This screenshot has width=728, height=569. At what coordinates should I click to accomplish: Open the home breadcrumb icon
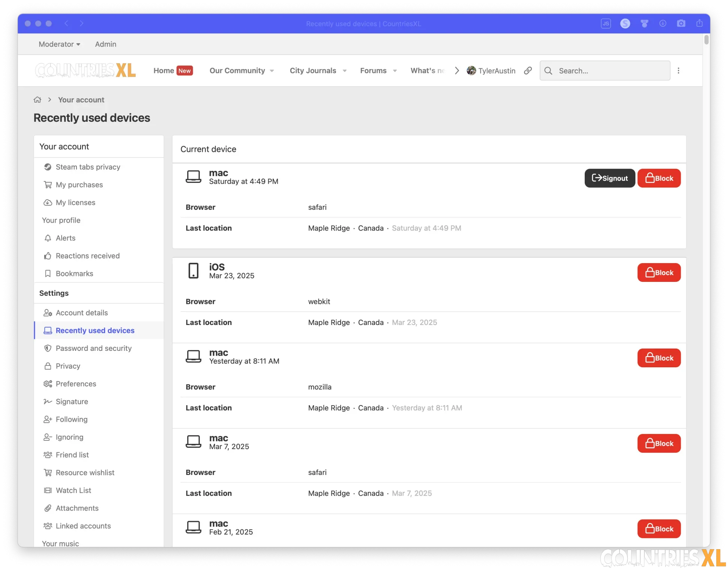(x=38, y=99)
